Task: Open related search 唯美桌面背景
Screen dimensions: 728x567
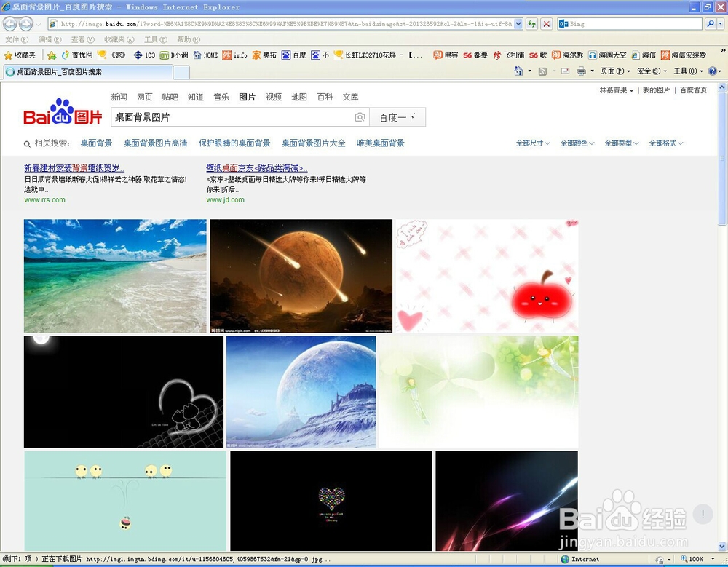Action: (381, 143)
